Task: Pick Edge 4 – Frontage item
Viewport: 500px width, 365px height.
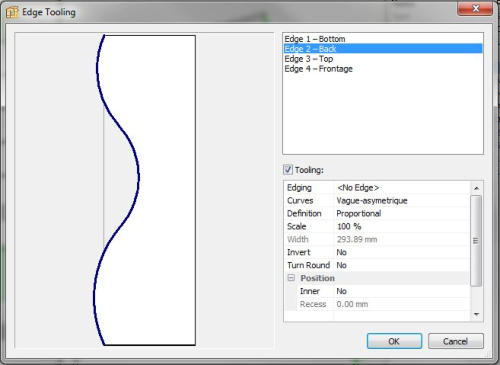Action: [x=383, y=69]
